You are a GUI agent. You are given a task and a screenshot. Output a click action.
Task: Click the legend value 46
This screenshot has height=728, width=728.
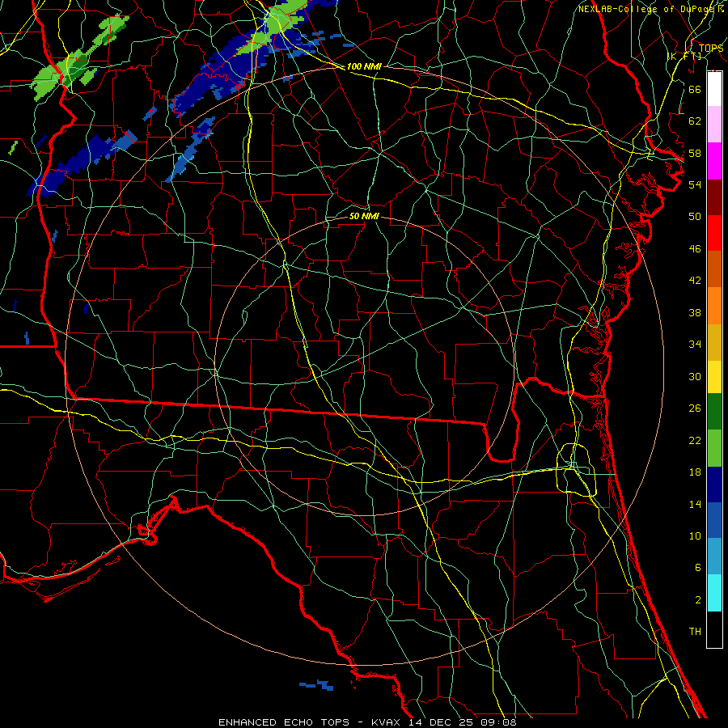pos(695,249)
